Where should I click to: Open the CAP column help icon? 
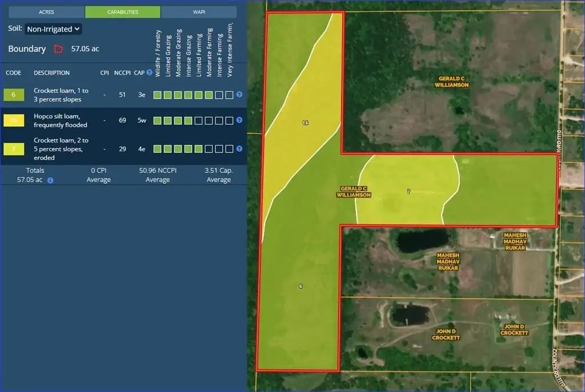click(x=149, y=73)
